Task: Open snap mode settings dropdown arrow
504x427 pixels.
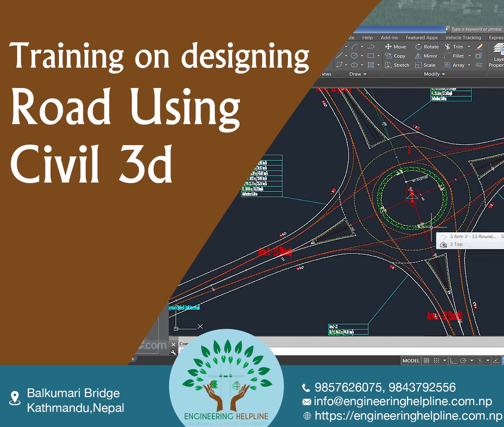Action: [445, 360]
